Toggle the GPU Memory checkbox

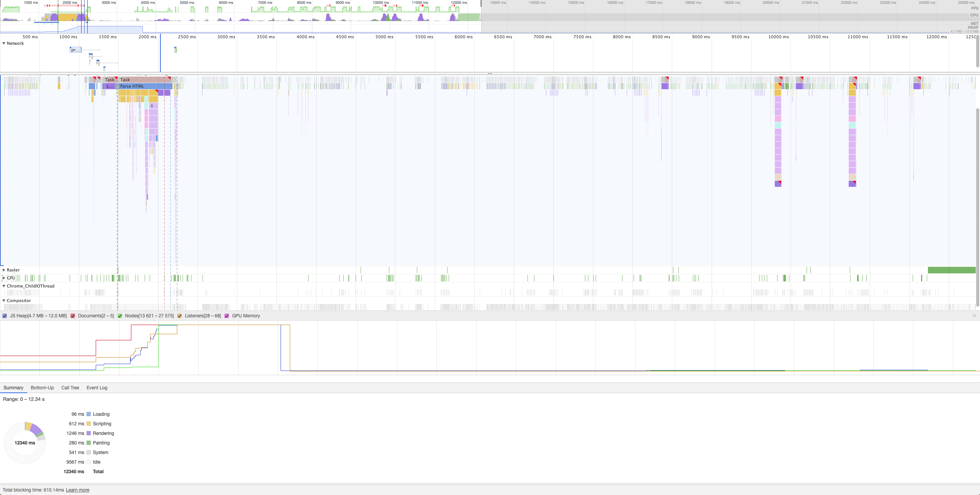pyautogui.click(x=227, y=316)
